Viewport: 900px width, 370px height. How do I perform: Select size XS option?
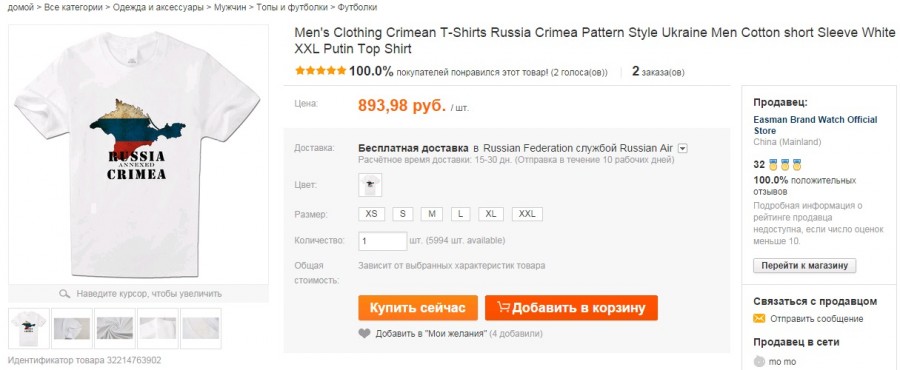(371, 214)
